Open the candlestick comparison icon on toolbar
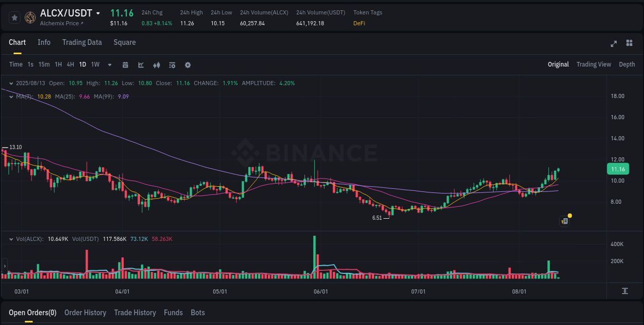The image size is (644, 325). point(156,65)
